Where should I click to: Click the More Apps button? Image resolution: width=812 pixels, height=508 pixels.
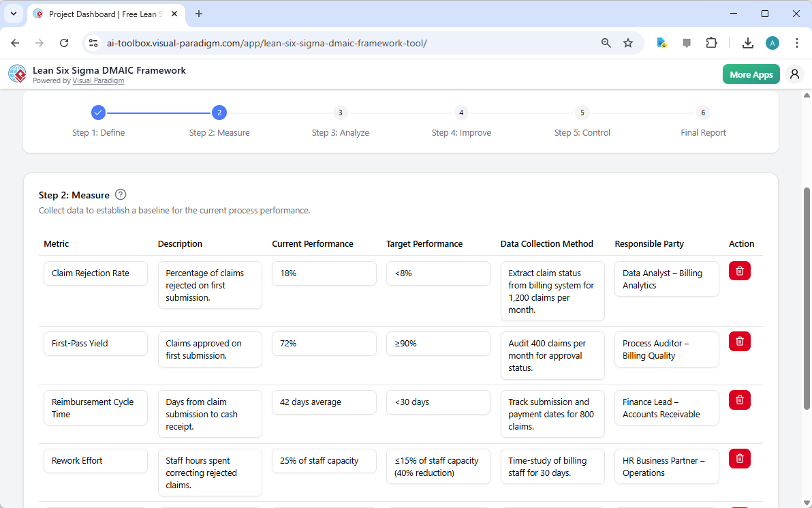(751, 74)
